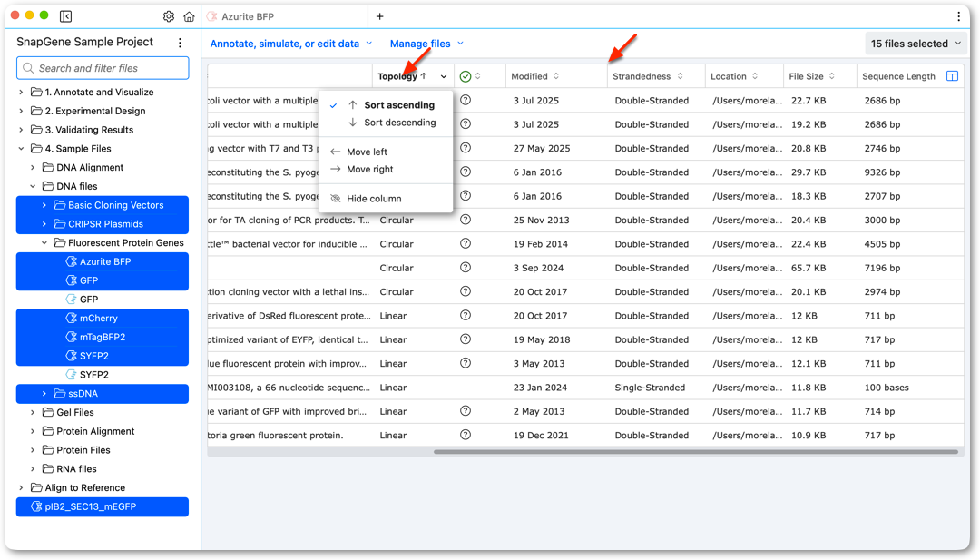Choose Move right in column menu

[386, 170]
